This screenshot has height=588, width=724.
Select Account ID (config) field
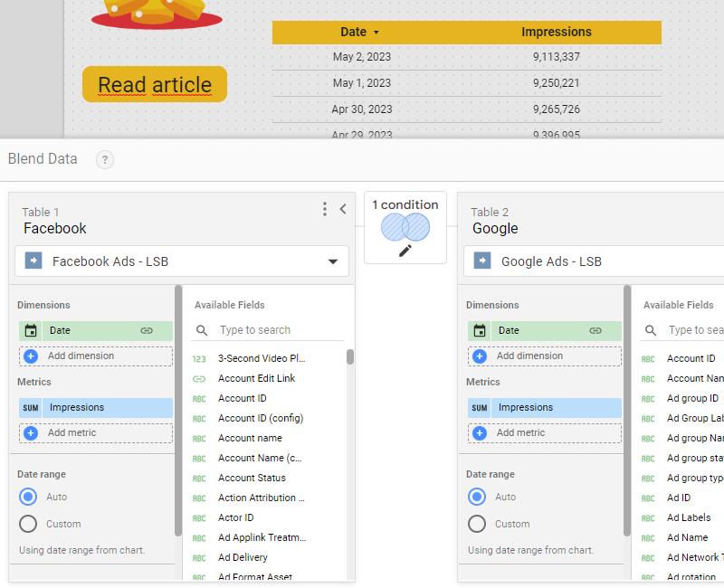tap(261, 418)
